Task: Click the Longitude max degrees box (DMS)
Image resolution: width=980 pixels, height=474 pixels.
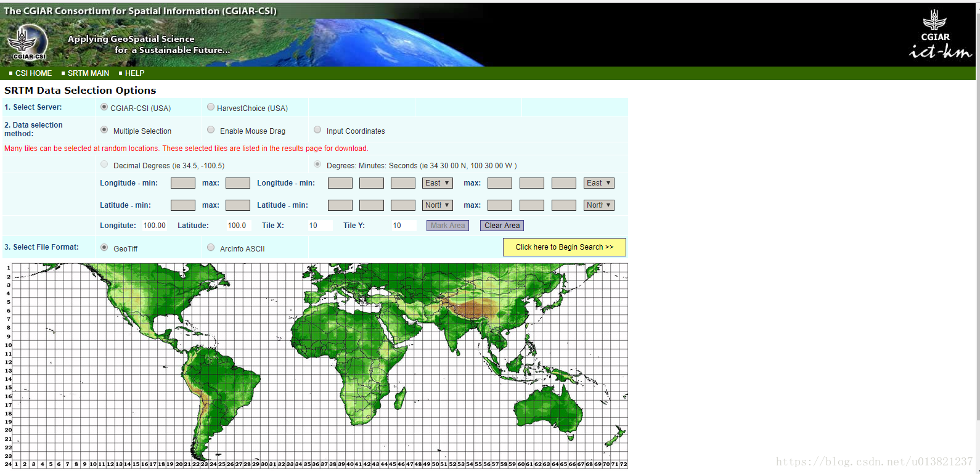Action: pyautogui.click(x=500, y=183)
